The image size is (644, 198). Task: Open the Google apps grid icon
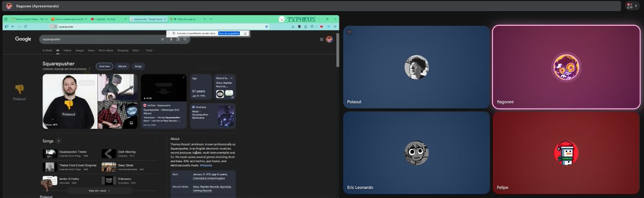click(x=321, y=39)
